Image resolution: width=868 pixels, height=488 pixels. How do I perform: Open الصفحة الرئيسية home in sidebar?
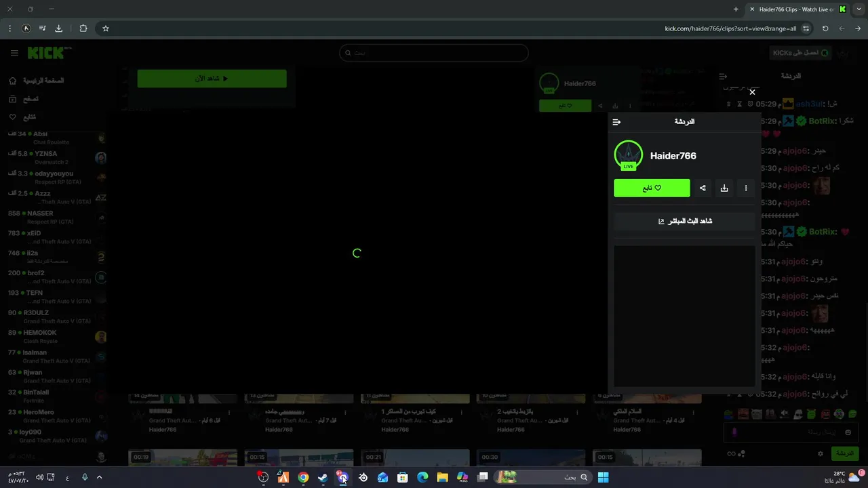pos(37,81)
